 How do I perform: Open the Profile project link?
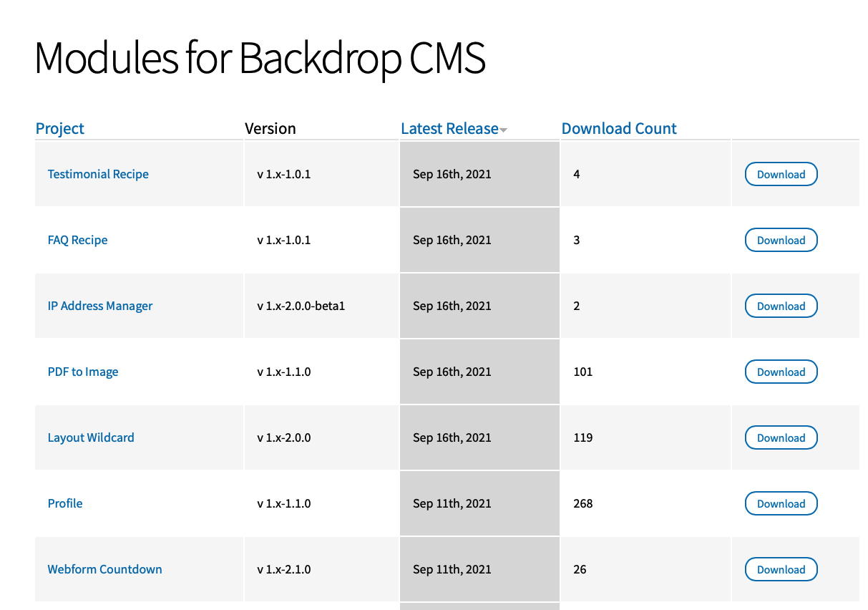coord(65,503)
